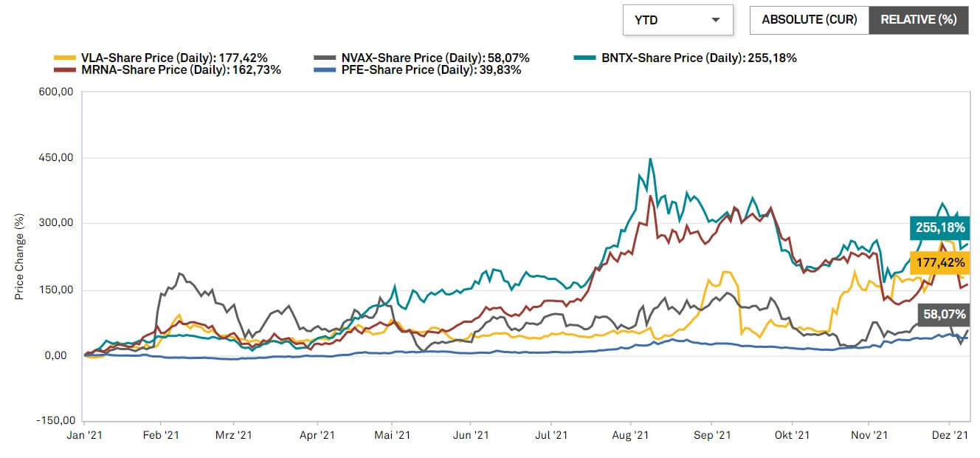Click the 177,42% VLA end value tag

coord(939,262)
